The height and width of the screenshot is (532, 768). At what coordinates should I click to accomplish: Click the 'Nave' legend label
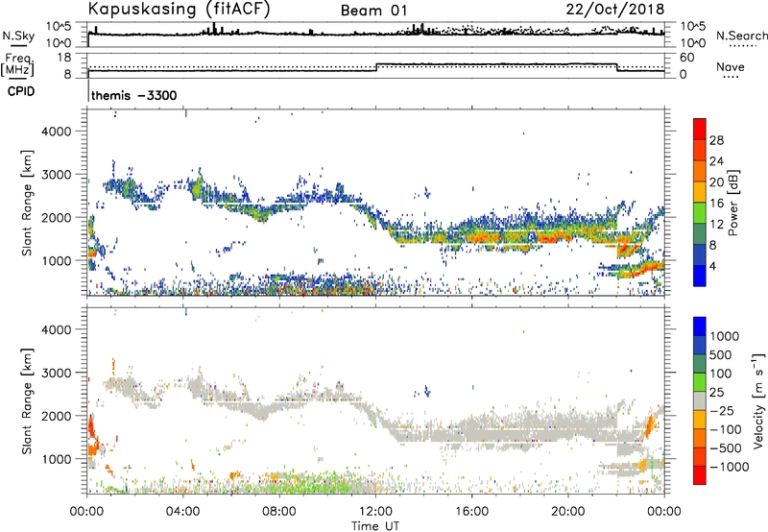coord(731,67)
